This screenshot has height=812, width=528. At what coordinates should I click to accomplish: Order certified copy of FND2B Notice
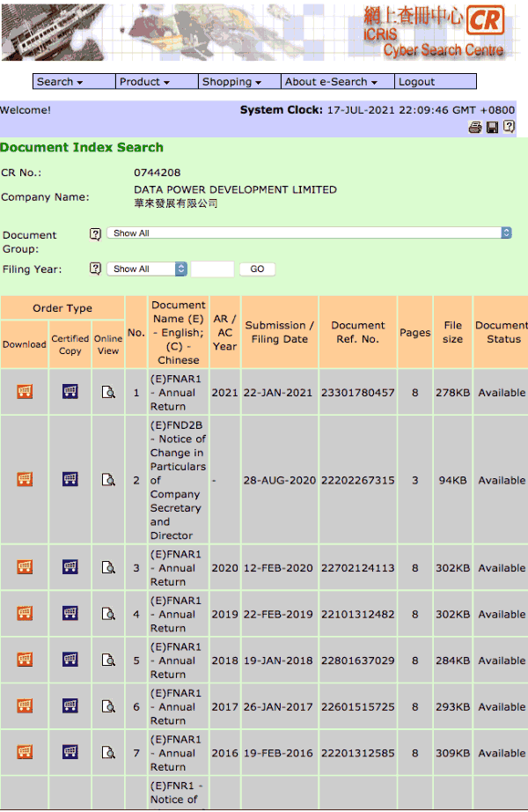click(70, 479)
